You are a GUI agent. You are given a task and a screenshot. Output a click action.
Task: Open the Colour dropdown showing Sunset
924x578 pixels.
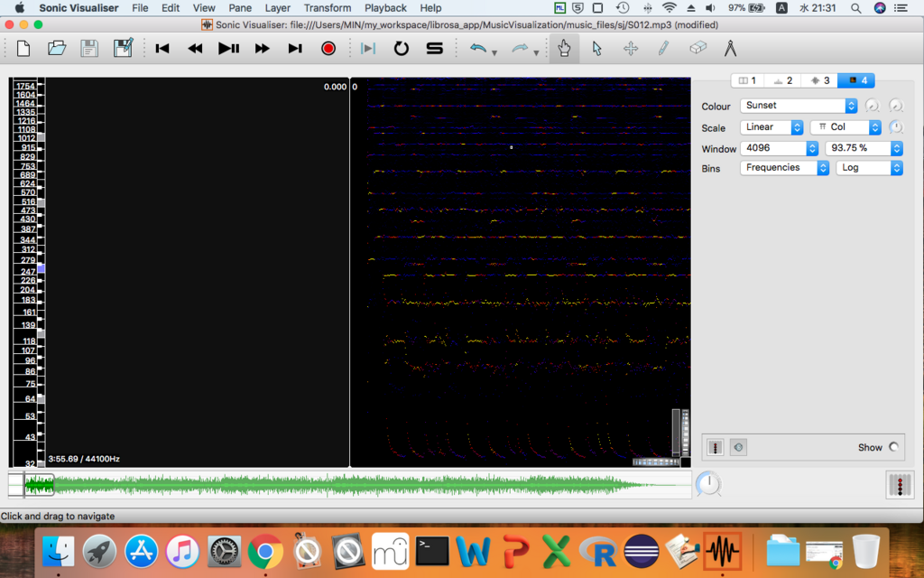(799, 106)
